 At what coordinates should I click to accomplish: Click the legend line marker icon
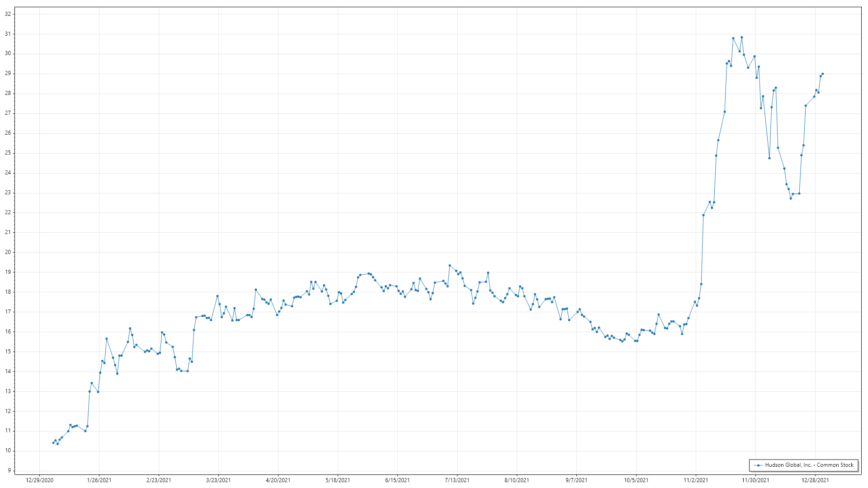coord(758,465)
